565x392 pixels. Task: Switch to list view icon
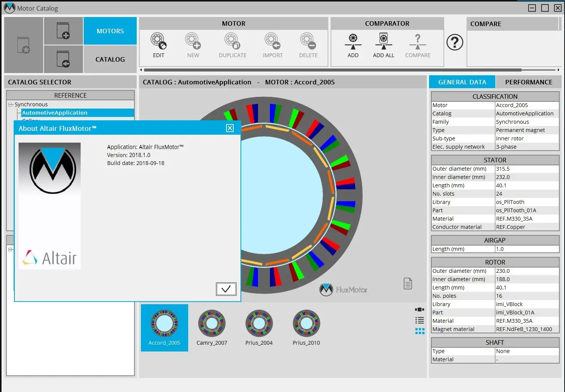point(420,320)
